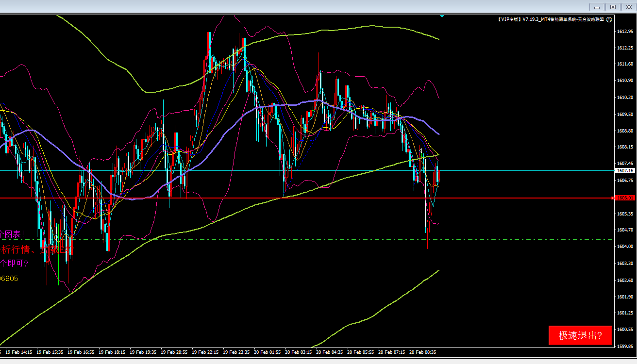Click the 19 Feb 19:35 time label
This screenshot has height=364, width=637.
[143, 352]
